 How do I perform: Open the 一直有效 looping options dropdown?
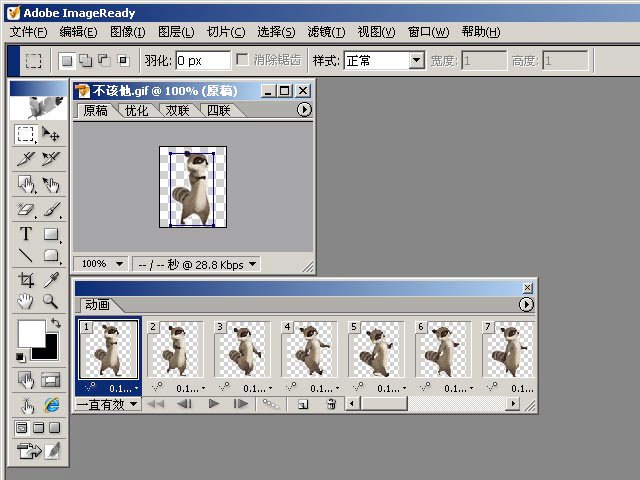[108, 404]
